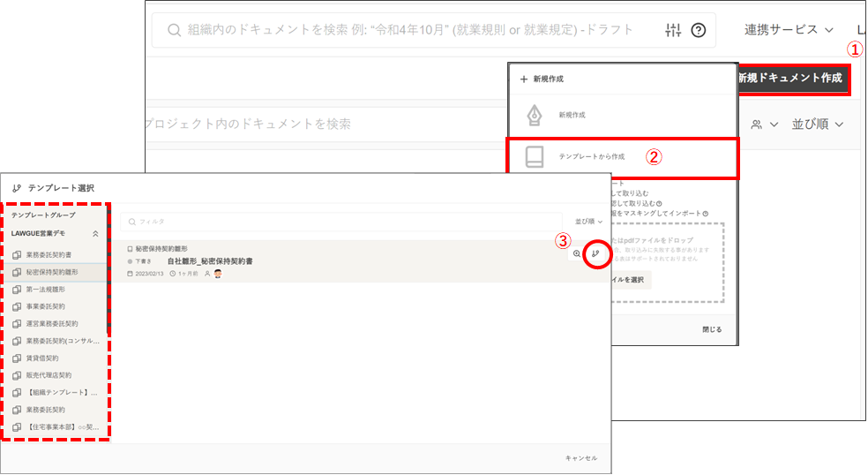Click the 2023/02/13 date text

tap(149, 274)
